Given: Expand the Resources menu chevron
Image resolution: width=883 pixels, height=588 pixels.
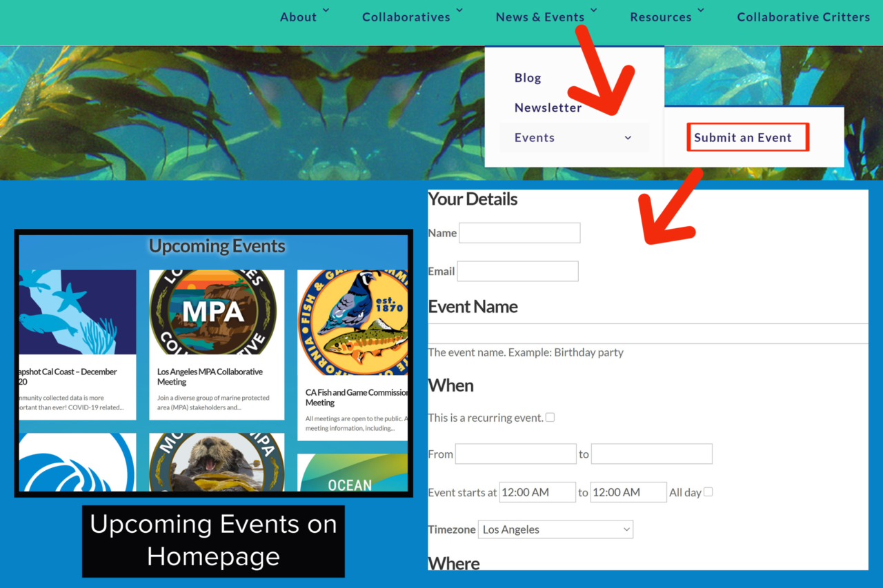Looking at the screenshot, I should (x=701, y=11).
